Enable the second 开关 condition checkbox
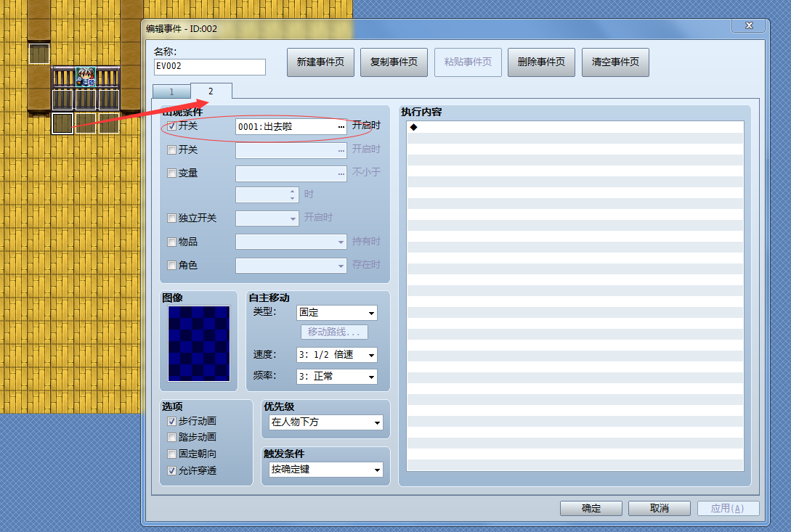Image resolution: width=791 pixels, height=532 pixels. (172, 150)
